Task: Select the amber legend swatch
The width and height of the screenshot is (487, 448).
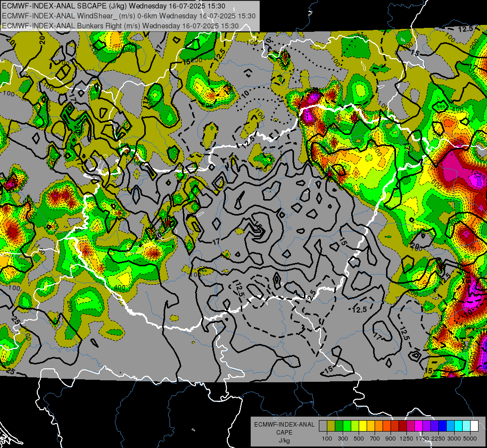Action: 371,426
